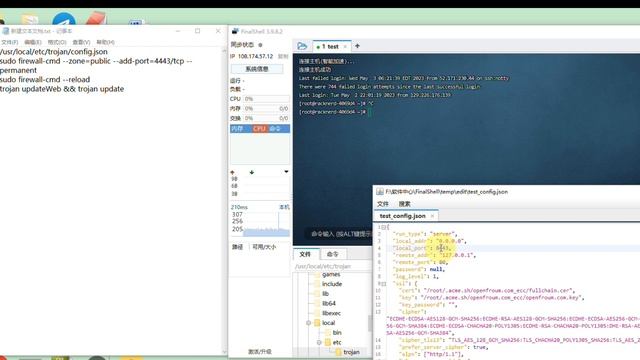Viewport: 640px width, 360px height.
Task: Click the file tree vertical scrollbar
Action: point(370,322)
